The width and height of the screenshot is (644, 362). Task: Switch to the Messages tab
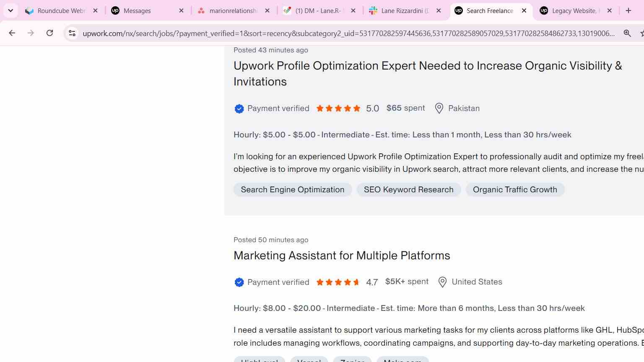point(147,10)
